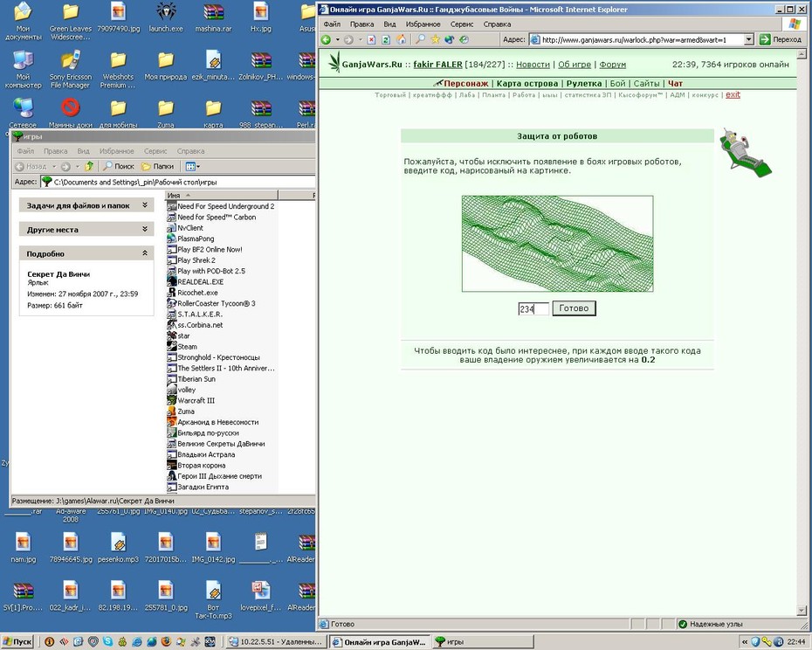Click the Бот Так-То.mp3 desktop icon
This screenshot has width=812, height=650.
coord(213,600)
